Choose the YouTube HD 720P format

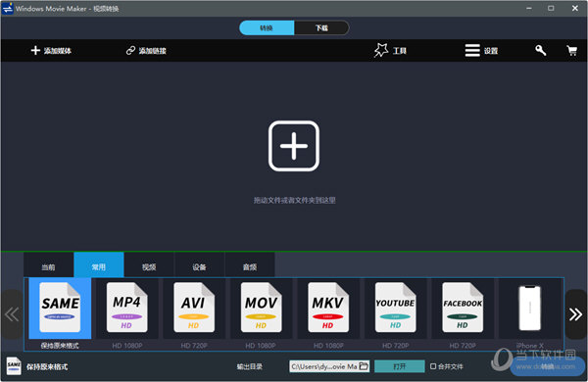tap(395, 308)
